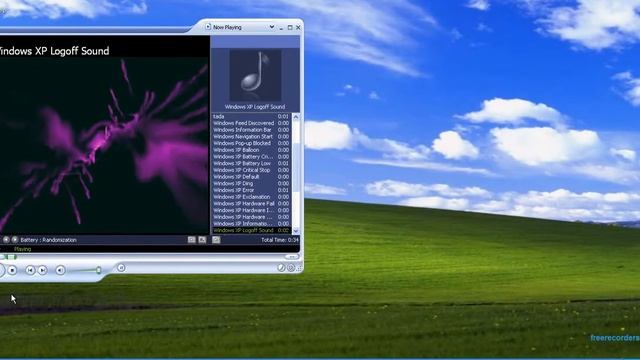Image resolution: width=640 pixels, height=360 pixels.
Task: Select the Windows XP Battery Cri... track
Action: [x=251, y=156]
